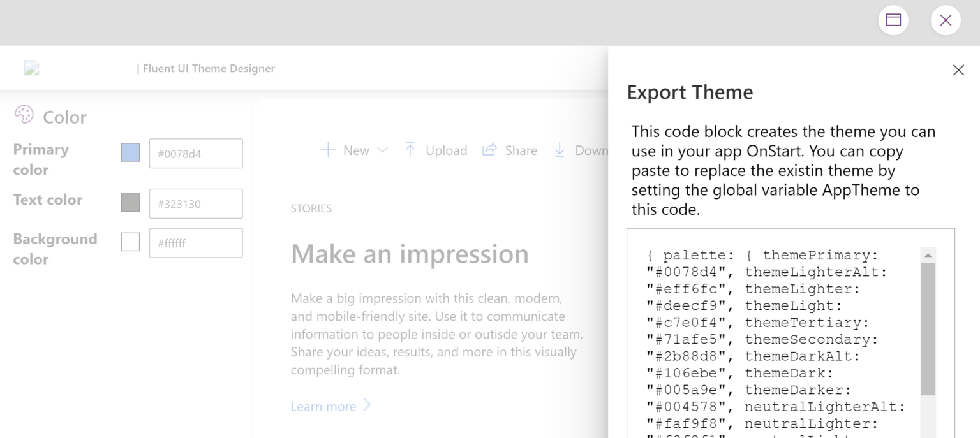This screenshot has height=438, width=980.
Task: Click the scroll-up arrow on the code block scrollbar
Action: 928,254
